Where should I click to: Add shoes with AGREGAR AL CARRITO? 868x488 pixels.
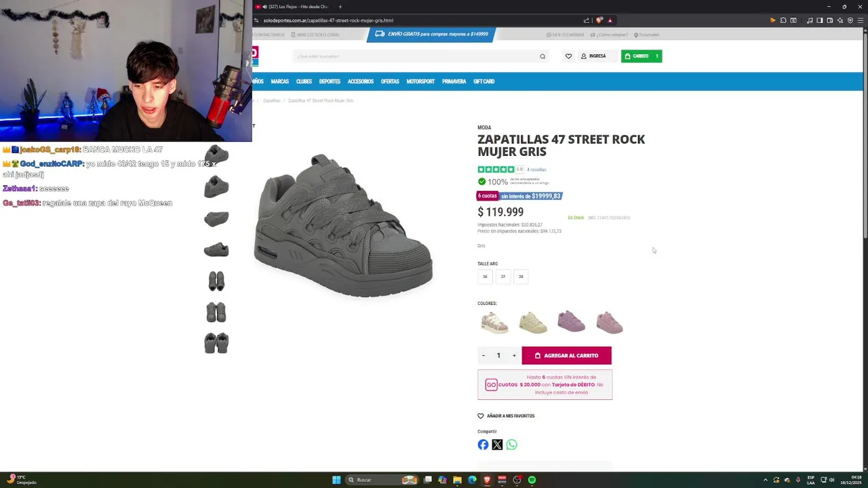click(x=566, y=355)
